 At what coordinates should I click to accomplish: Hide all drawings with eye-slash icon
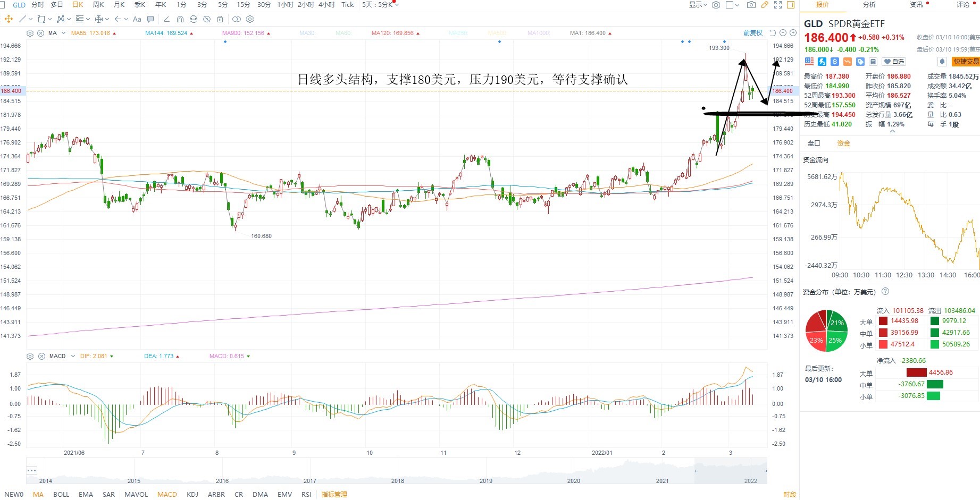[207, 19]
